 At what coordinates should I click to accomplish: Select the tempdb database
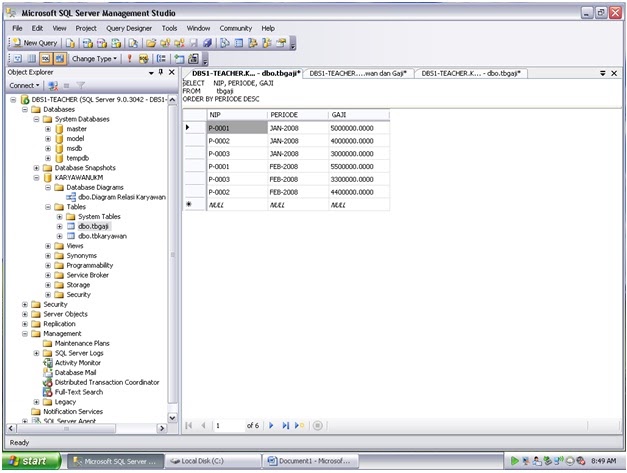pos(78,158)
